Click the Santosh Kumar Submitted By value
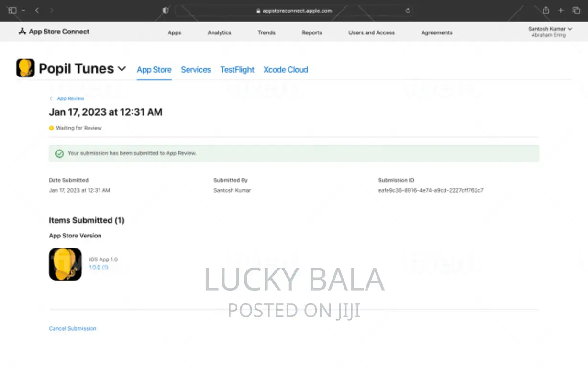The width and height of the screenshot is (588, 367). [x=232, y=190]
